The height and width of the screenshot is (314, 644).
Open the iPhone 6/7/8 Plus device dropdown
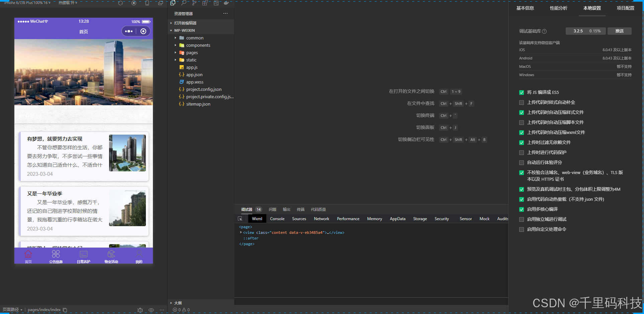(27, 3)
